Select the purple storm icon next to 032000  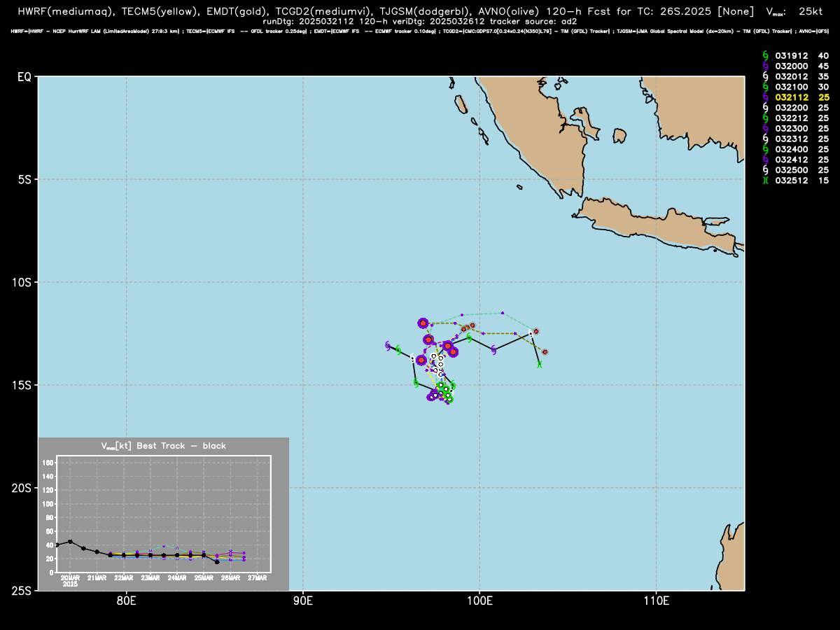tap(766, 66)
